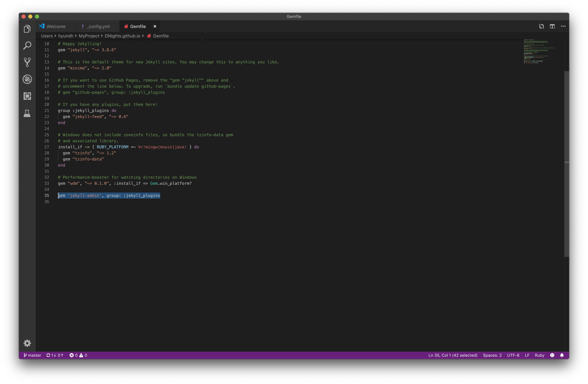Viewport: 588px width, 384px height.
Task: Open the hyundh breadcrumb dropdown
Action: (x=66, y=36)
